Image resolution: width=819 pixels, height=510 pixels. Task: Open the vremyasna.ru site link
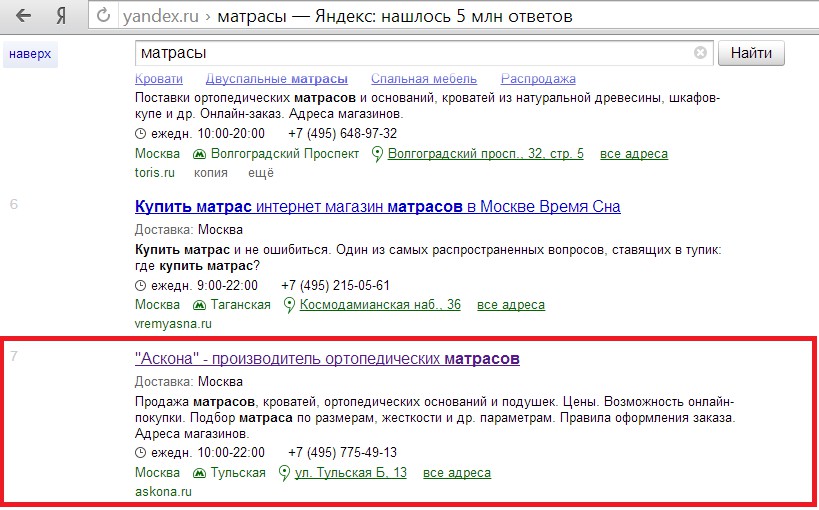pos(173,324)
